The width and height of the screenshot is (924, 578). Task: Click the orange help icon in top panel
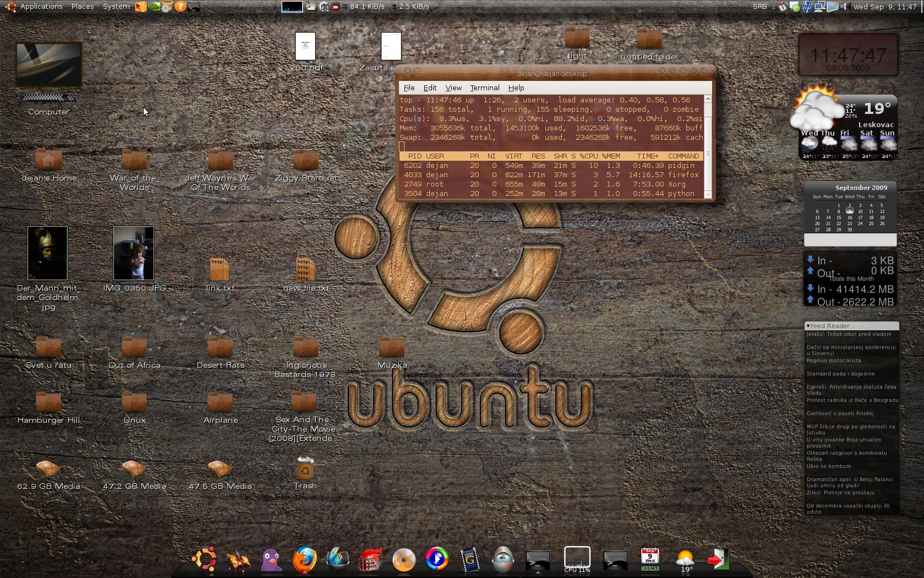click(180, 7)
